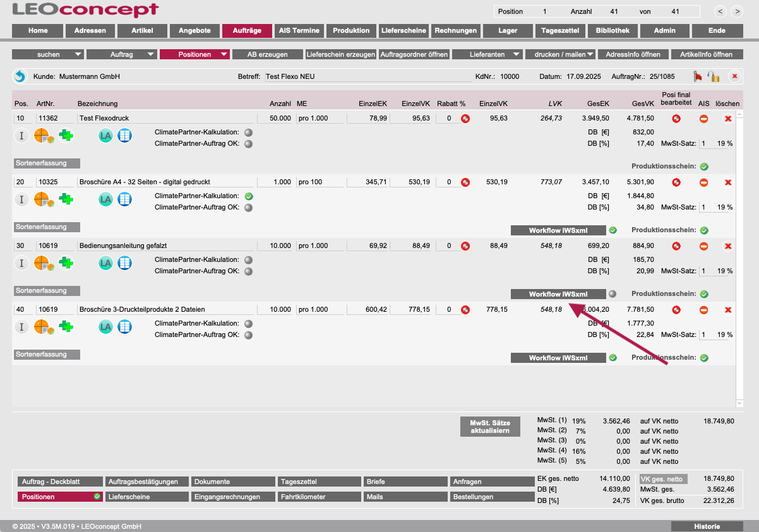The width and height of the screenshot is (759, 532).
Task: Click the LA icon for position 30
Action: [105, 263]
